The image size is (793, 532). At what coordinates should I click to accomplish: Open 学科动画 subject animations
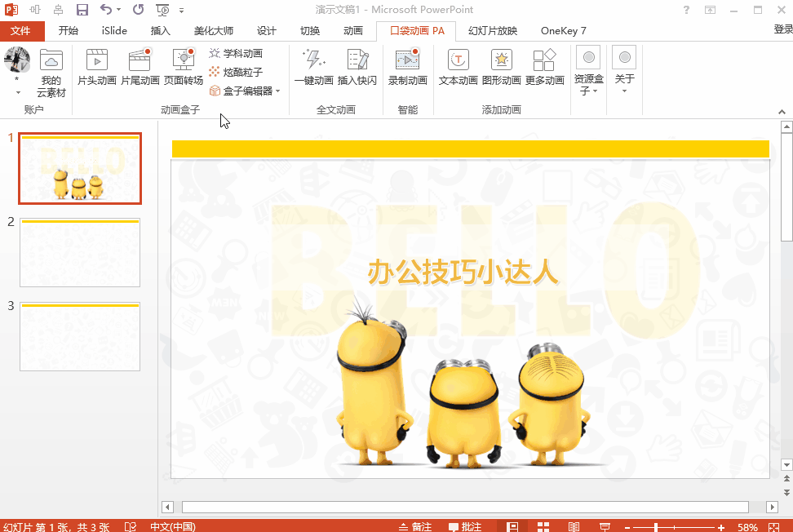tap(237, 52)
